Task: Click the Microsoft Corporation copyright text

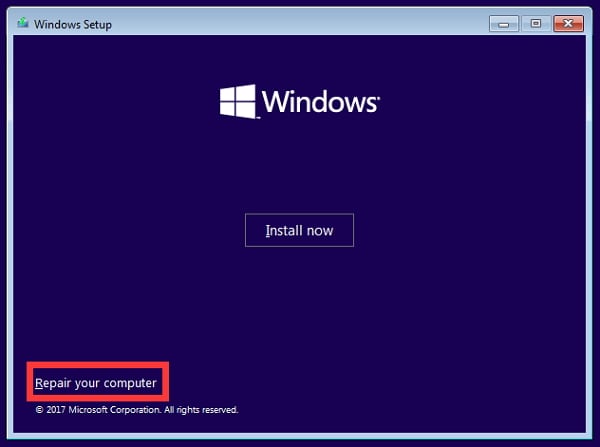Action: [137, 410]
